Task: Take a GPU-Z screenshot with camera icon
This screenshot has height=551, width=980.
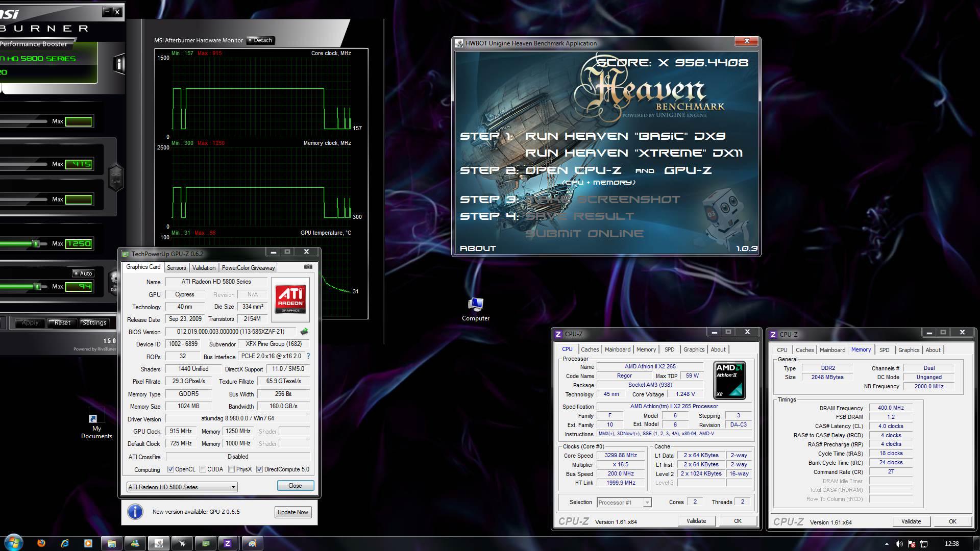Action: click(308, 267)
